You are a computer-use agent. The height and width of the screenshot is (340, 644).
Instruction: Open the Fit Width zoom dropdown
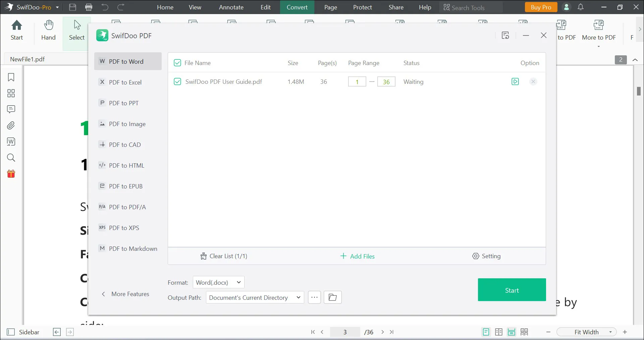(587, 332)
